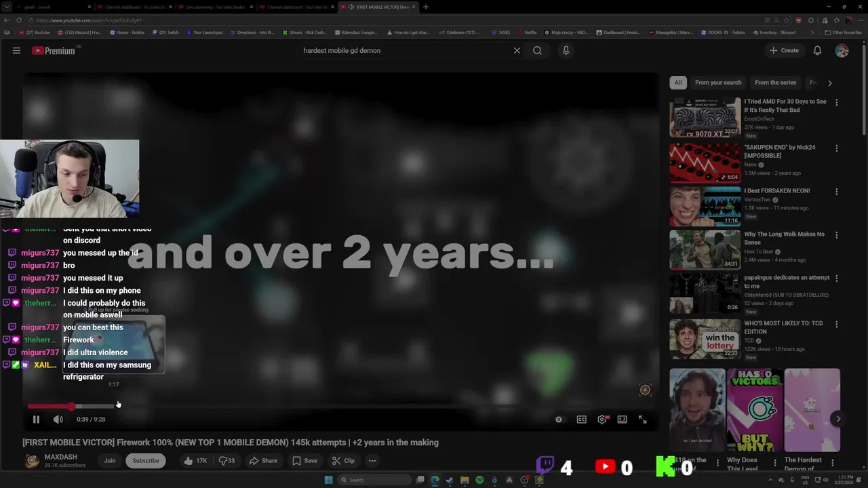Click the Windows taskbar Search box

pos(375,480)
